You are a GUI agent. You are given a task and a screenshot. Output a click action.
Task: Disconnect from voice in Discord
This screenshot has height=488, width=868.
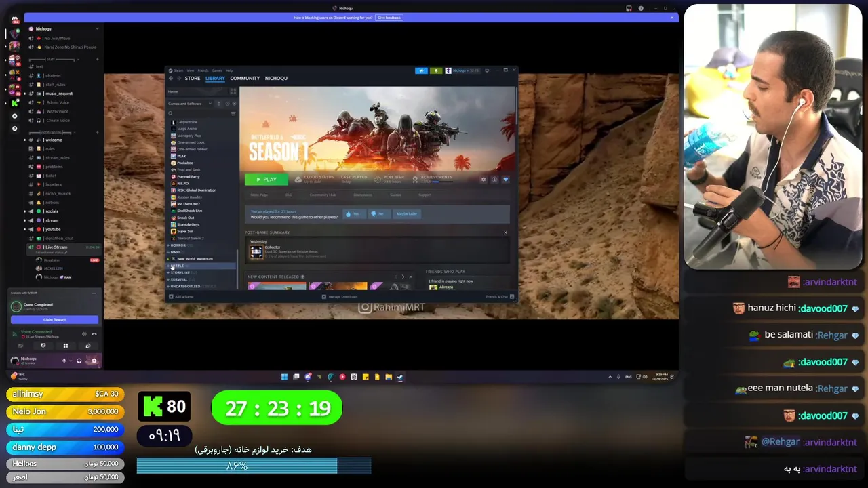[x=94, y=334]
